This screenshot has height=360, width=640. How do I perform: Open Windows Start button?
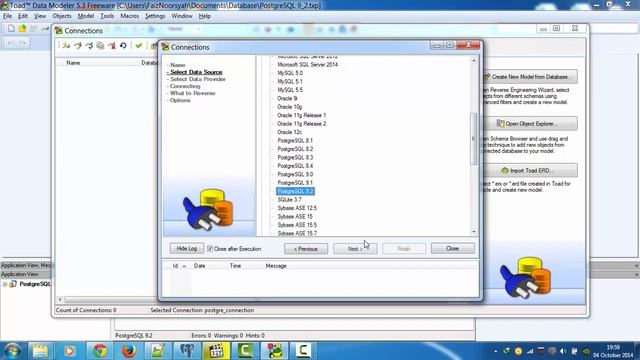click(x=12, y=351)
